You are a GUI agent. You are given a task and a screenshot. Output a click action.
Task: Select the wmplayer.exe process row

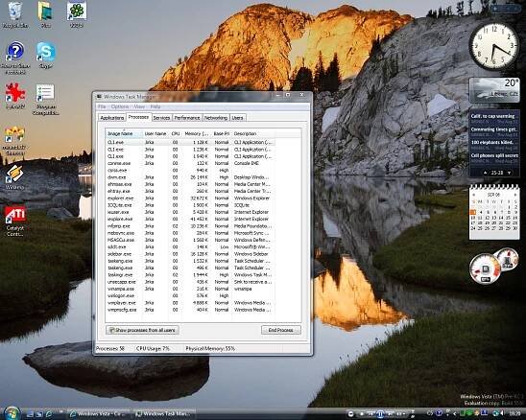click(191, 303)
